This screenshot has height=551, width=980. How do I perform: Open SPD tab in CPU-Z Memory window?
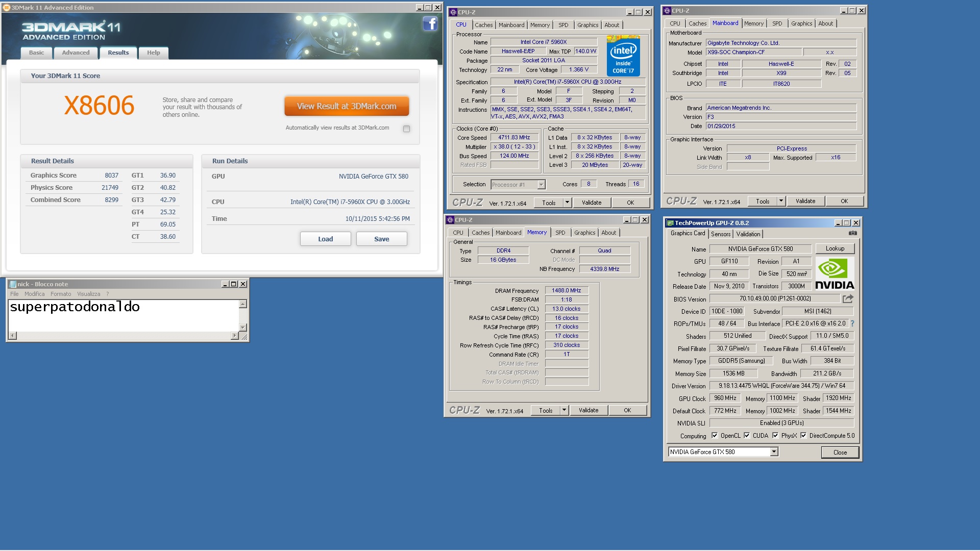click(x=560, y=233)
